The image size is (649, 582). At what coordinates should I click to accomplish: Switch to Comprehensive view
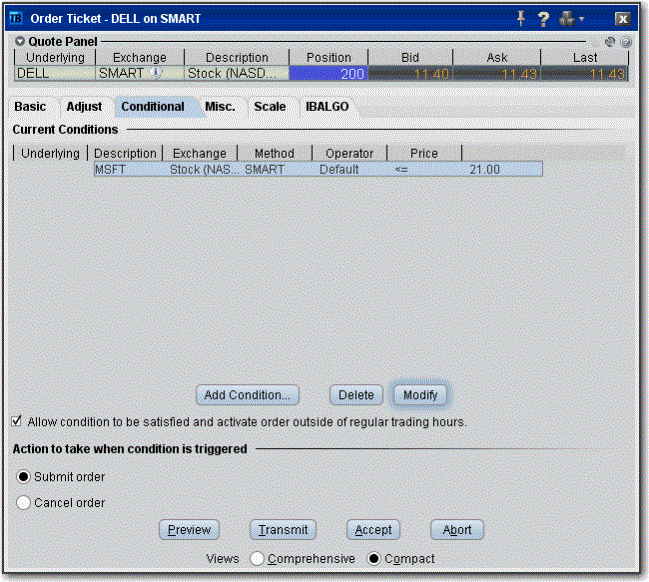tap(257, 558)
